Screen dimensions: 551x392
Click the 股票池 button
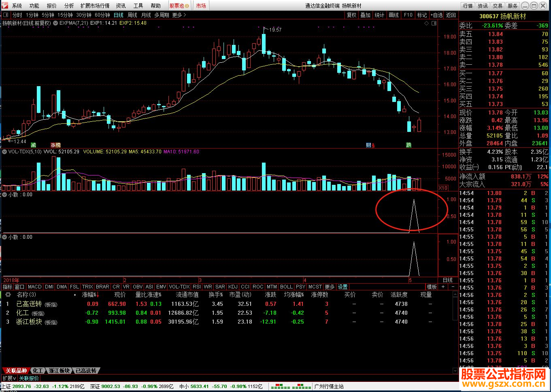[179, 6]
